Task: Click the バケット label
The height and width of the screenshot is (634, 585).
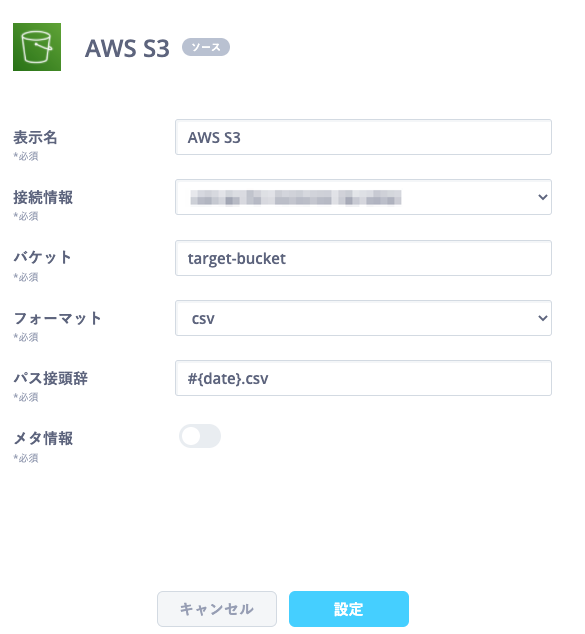Action: pyautogui.click(x=42, y=258)
